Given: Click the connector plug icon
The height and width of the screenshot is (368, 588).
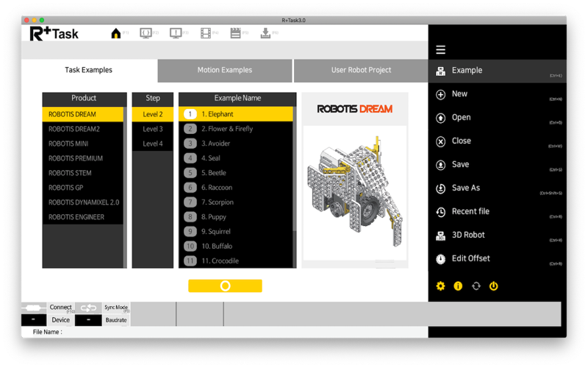Looking at the screenshot, I should (34, 308).
